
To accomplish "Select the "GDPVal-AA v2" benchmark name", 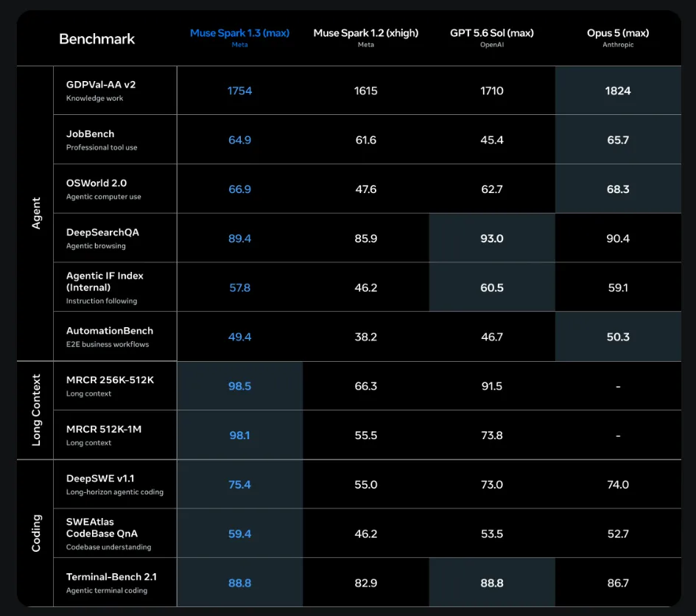I will 101,85.
